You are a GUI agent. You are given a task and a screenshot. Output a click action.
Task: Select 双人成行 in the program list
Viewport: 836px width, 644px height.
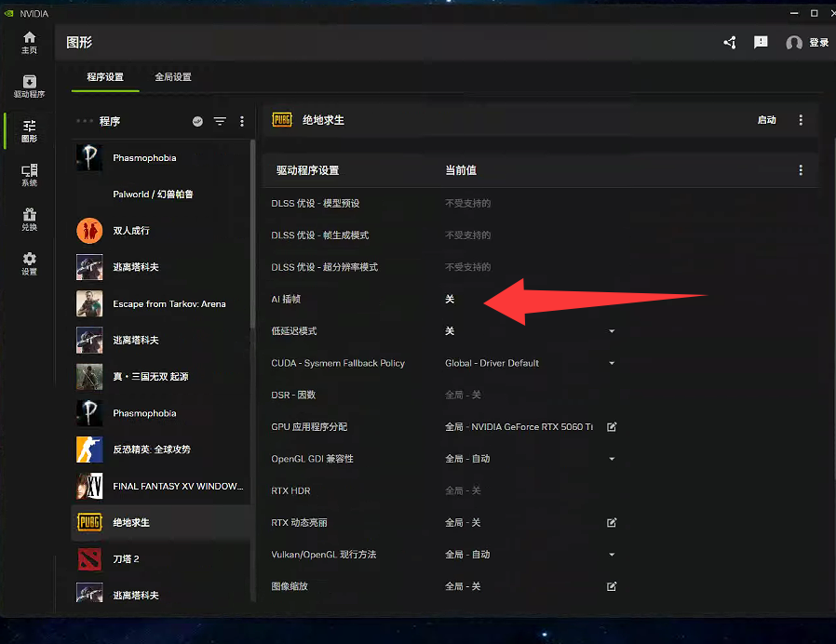160,230
